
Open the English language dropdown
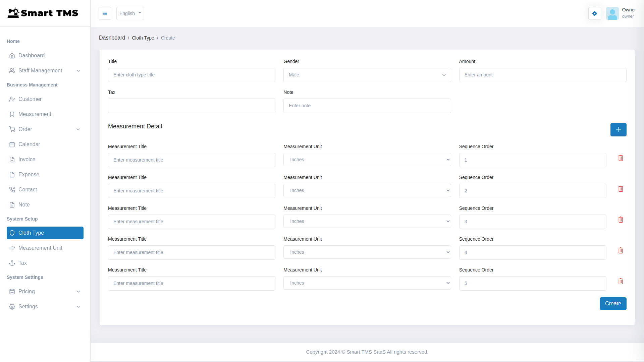pyautogui.click(x=130, y=13)
